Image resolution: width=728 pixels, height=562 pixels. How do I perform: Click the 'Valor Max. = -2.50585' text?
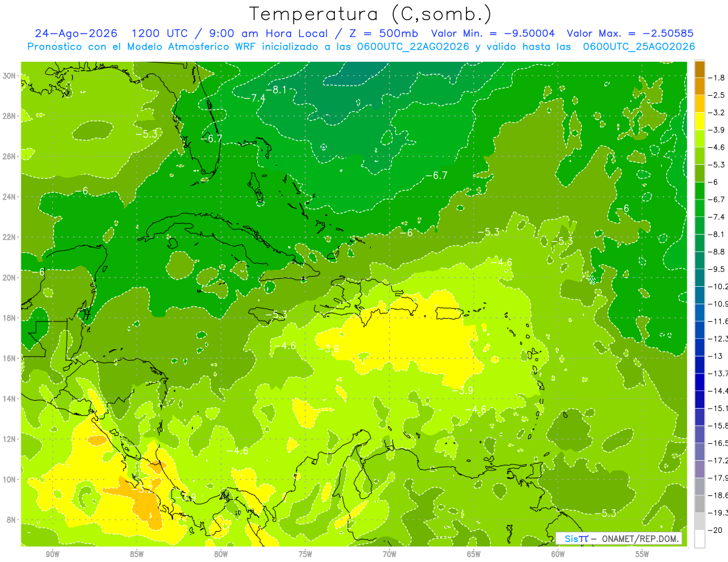coord(630,33)
